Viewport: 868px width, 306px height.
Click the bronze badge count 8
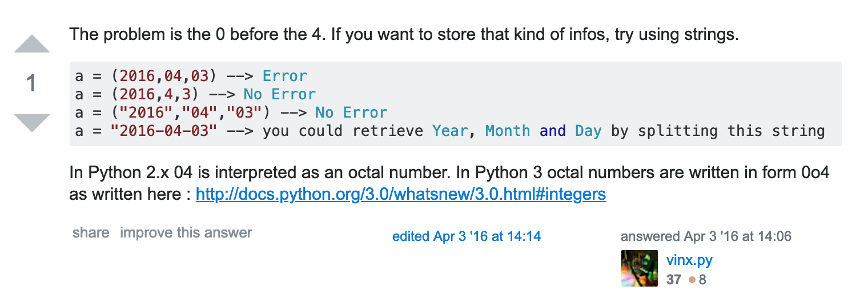tap(702, 280)
